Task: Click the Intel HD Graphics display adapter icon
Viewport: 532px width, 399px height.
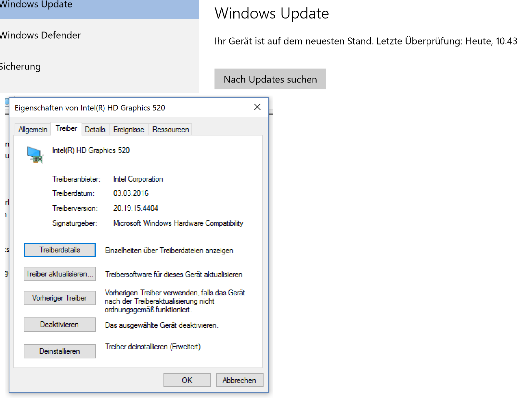Action: (35, 155)
